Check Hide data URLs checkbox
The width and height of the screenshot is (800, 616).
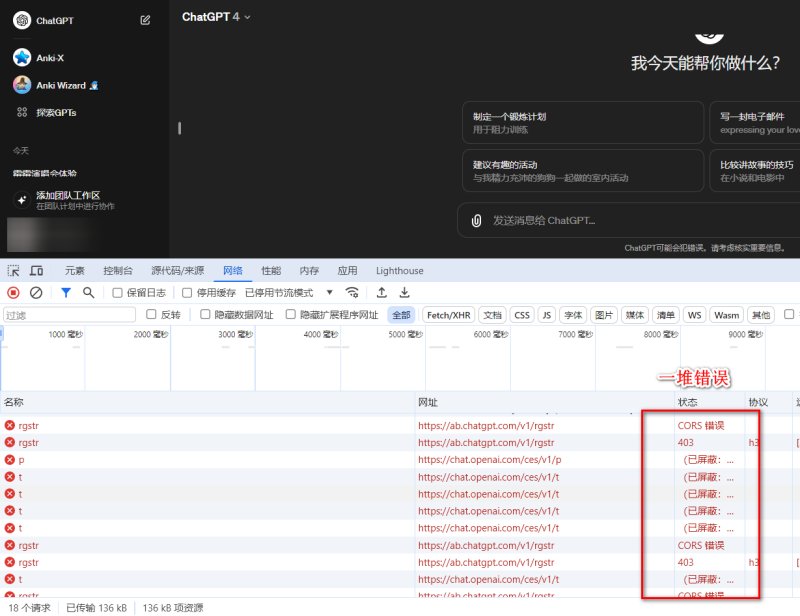click(205, 314)
